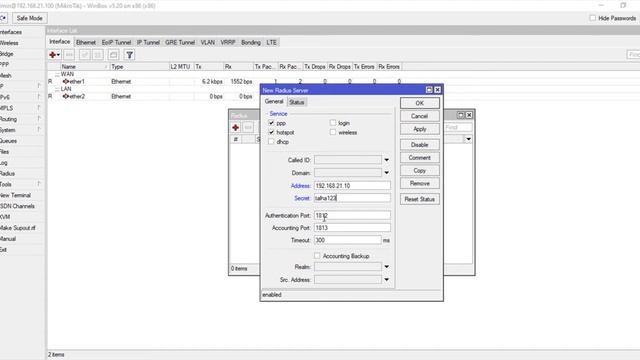Click the disable cross icon in Interface List toolbar
The image size is (640, 360).
98,55
